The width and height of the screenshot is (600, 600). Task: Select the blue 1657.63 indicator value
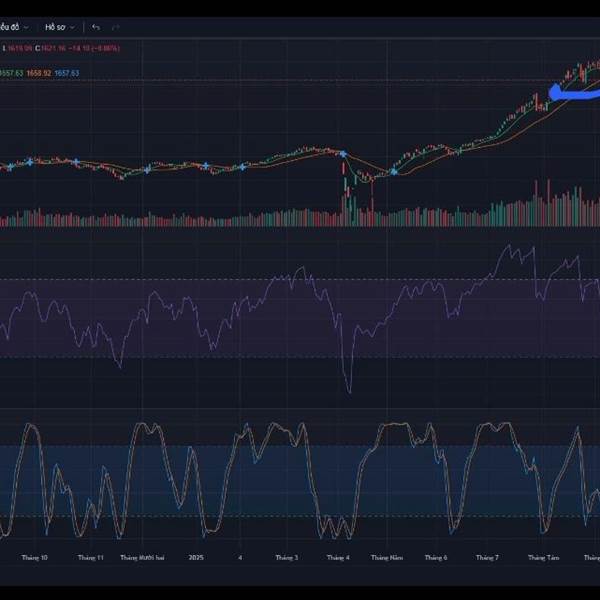[x=67, y=73]
